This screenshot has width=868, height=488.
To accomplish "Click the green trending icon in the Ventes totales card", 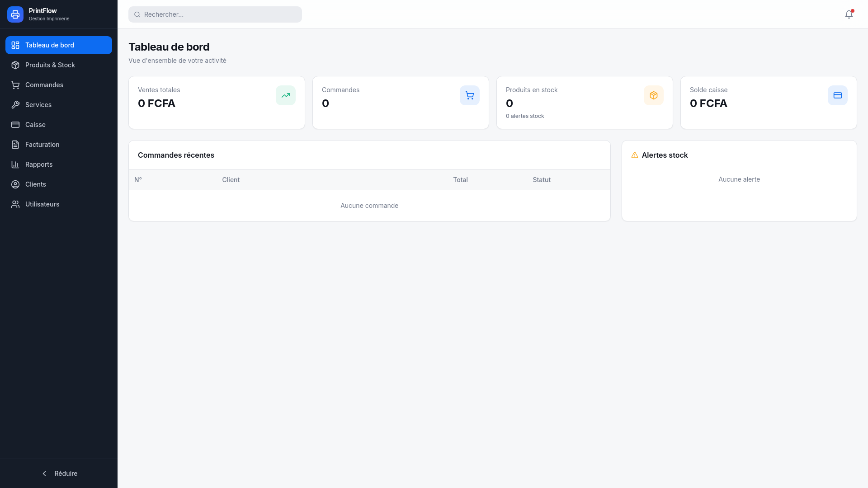I will [286, 95].
